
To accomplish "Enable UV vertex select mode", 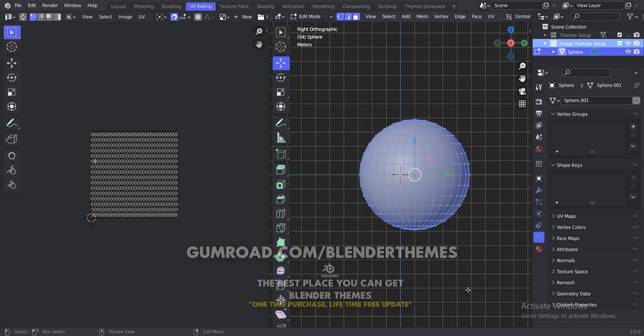I will pos(33,17).
